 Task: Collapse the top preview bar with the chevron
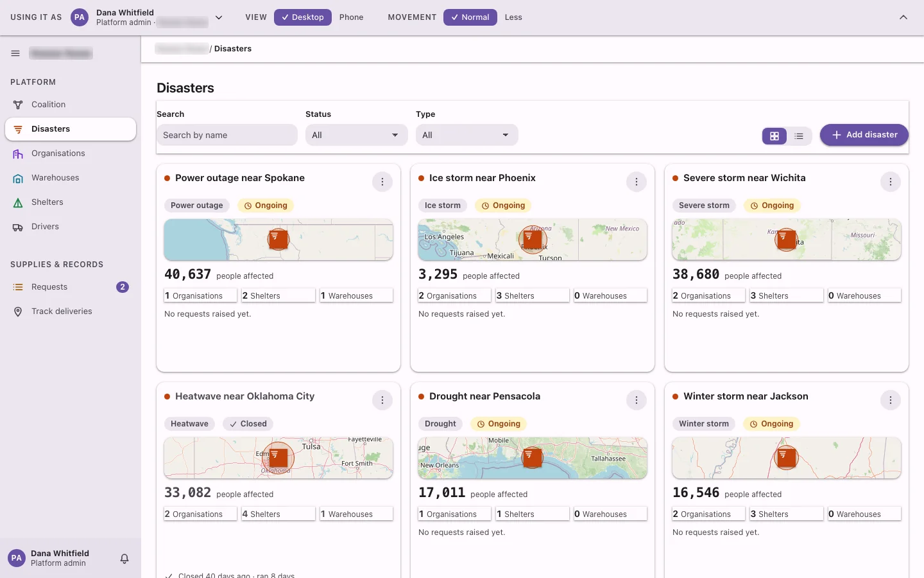(903, 17)
